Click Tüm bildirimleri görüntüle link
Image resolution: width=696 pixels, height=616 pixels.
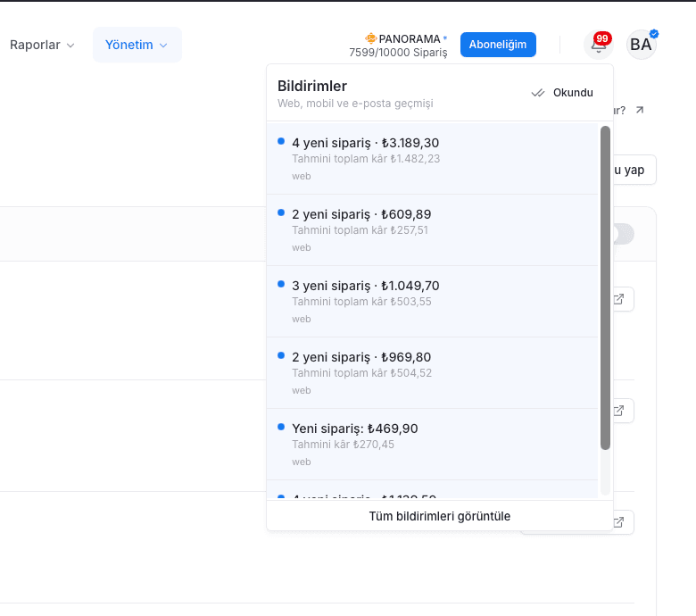439,516
